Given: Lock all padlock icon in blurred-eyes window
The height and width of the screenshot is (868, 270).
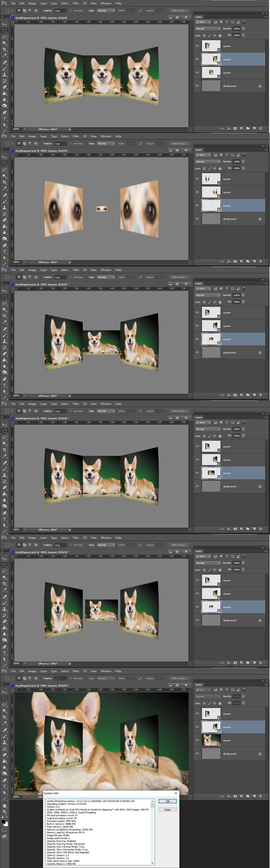Looking at the screenshot, I should tap(220, 168).
